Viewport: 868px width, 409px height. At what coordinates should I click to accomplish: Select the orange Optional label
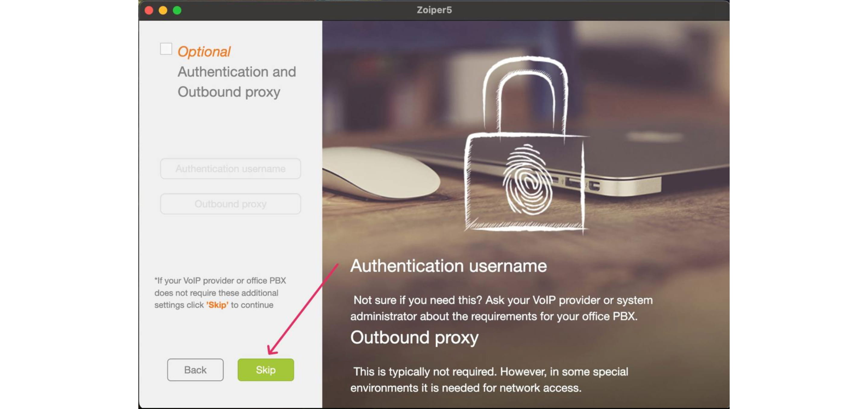204,52
